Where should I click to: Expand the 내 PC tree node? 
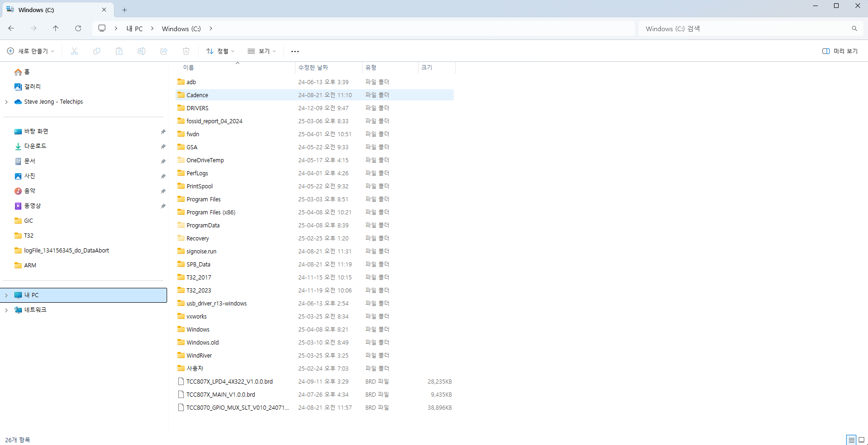tap(7, 295)
